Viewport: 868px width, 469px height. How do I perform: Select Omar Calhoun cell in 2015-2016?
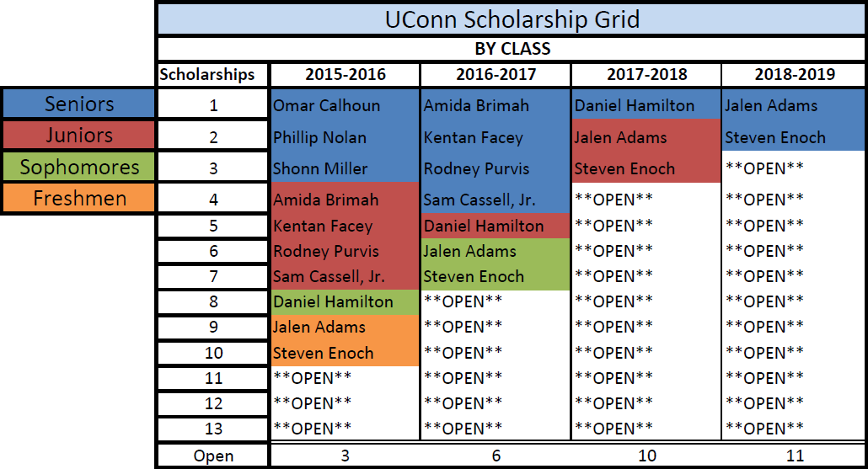point(345,105)
